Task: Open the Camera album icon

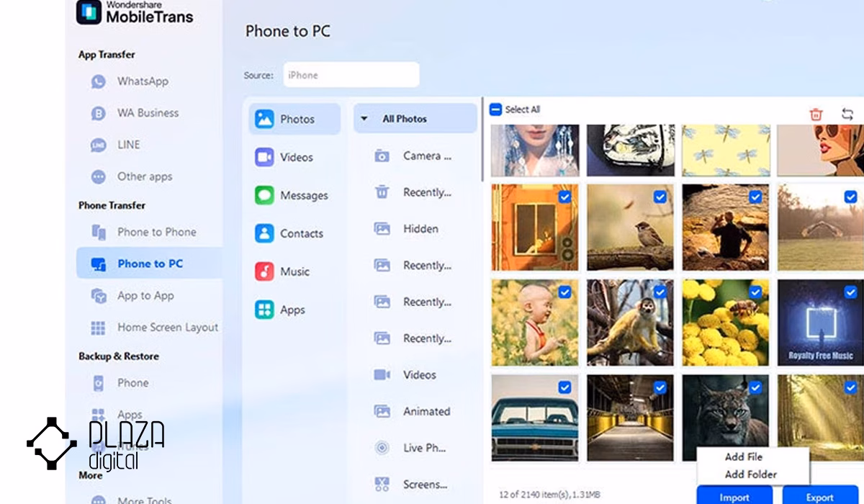Action: pos(382,156)
